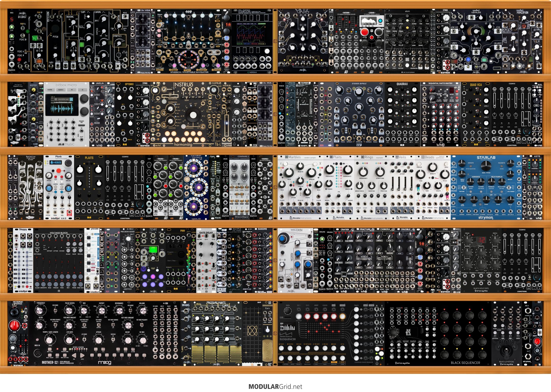Select the Plonk module
551x392 pixels.
point(59,188)
